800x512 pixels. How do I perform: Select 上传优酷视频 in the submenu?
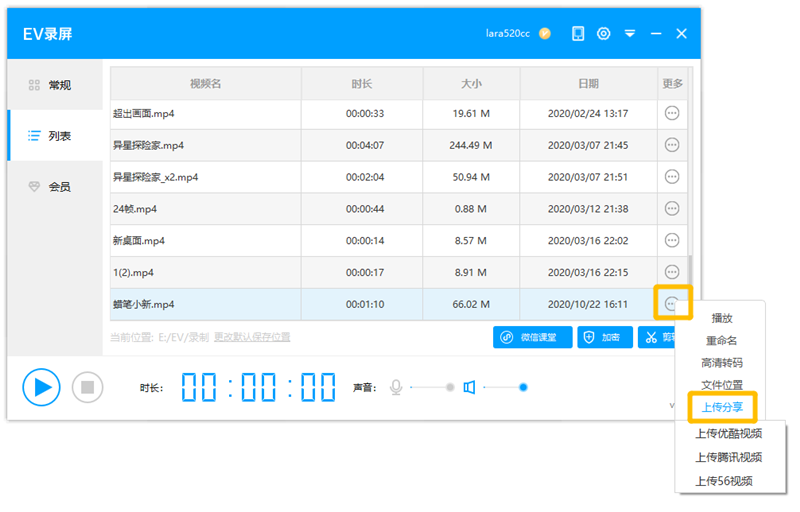coord(729,433)
